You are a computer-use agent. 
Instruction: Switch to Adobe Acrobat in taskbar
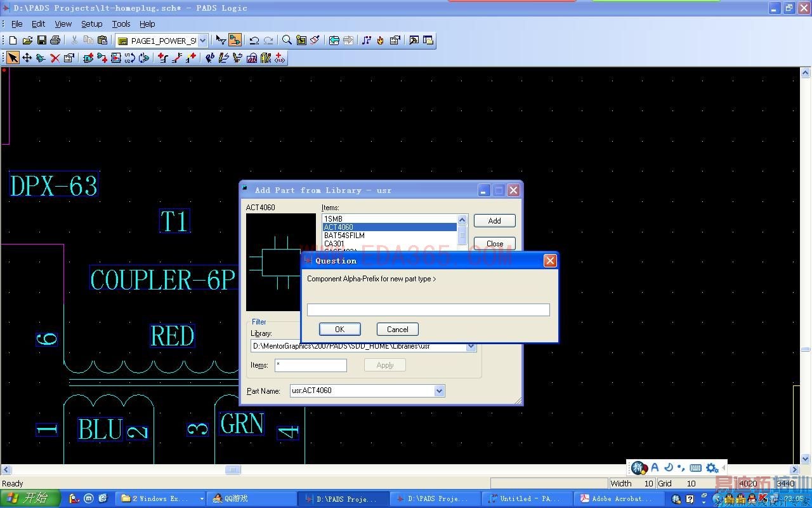pos(617,499)
